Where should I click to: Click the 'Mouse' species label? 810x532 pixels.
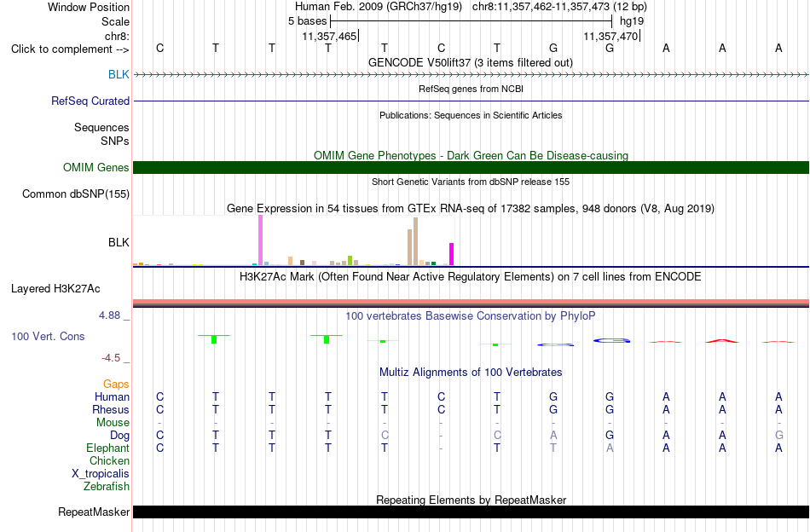pos(113,423)
